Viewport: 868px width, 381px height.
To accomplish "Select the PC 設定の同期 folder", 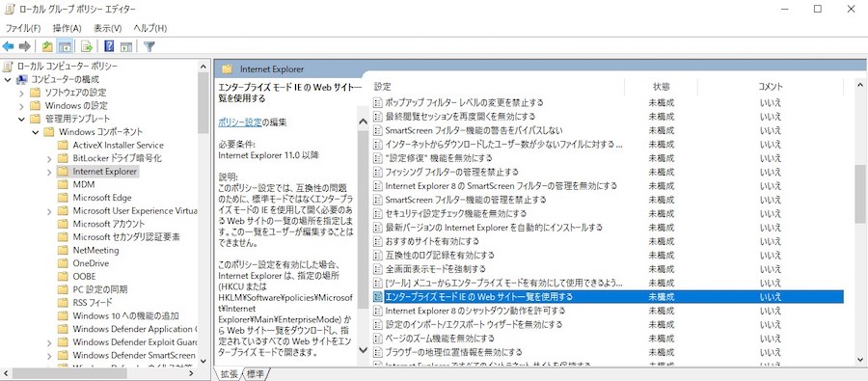I will (x=100, y=289).
